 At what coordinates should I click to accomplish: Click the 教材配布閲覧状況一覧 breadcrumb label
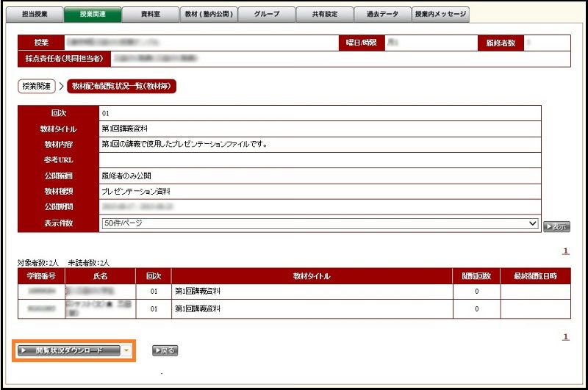(x=121, y=87)
